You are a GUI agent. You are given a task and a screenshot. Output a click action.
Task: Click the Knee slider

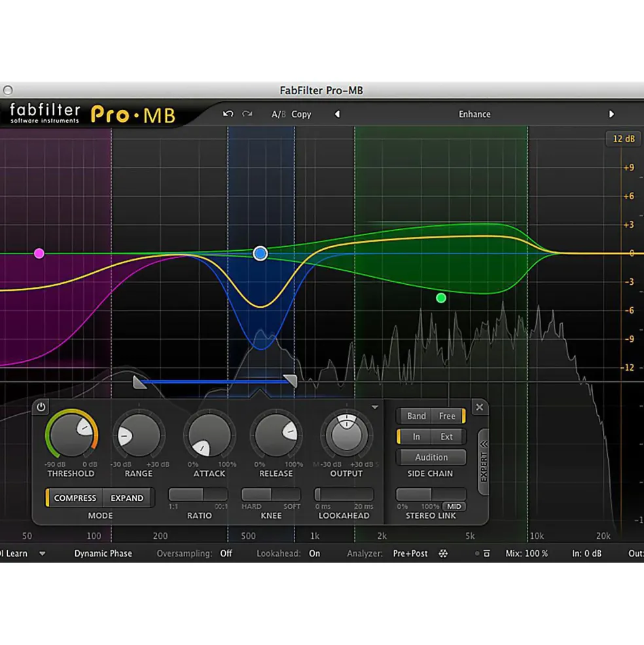point(270,494)
